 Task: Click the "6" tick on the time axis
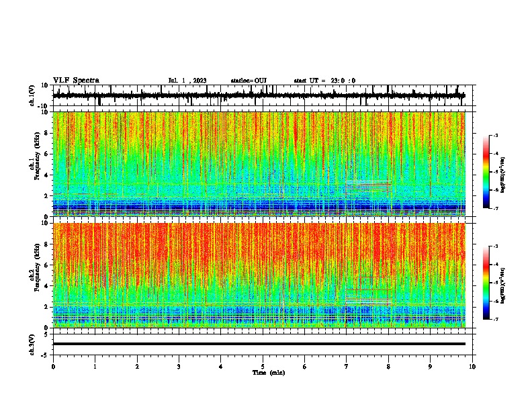pos(304,367)
